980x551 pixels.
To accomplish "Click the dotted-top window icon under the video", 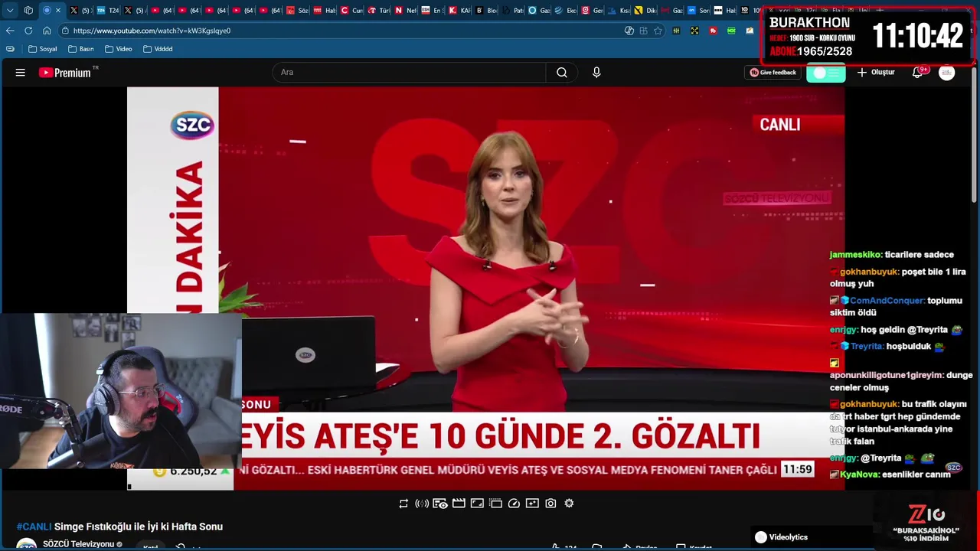I will pyautogui.click(x=495, y=504).
